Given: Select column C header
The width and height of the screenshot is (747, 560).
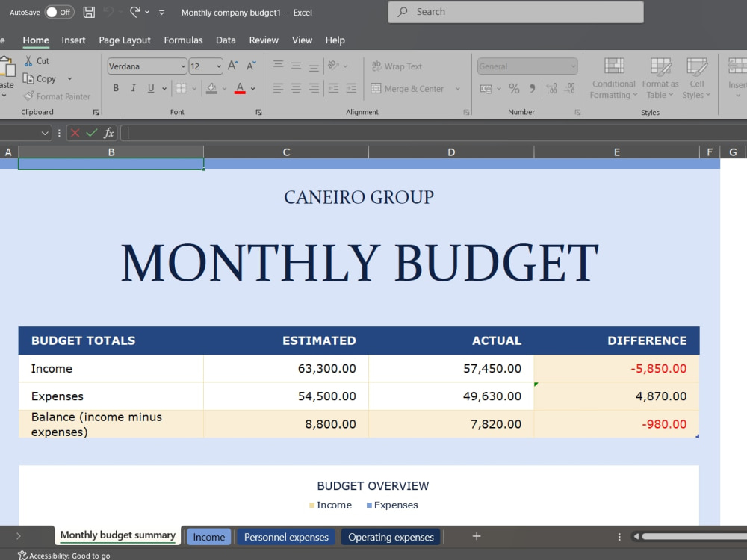Looking at the screenshot, I should point(286,152).
